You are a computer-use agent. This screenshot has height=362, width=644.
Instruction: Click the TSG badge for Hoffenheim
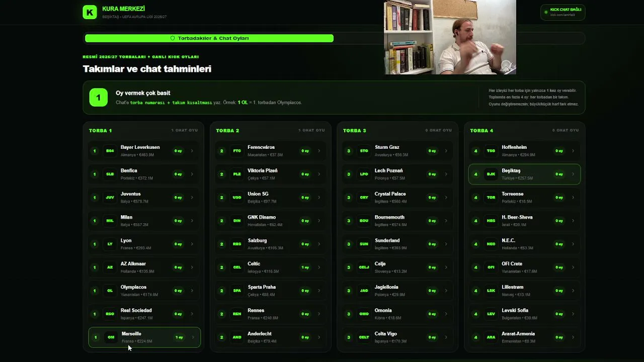[x=491, y=151]
